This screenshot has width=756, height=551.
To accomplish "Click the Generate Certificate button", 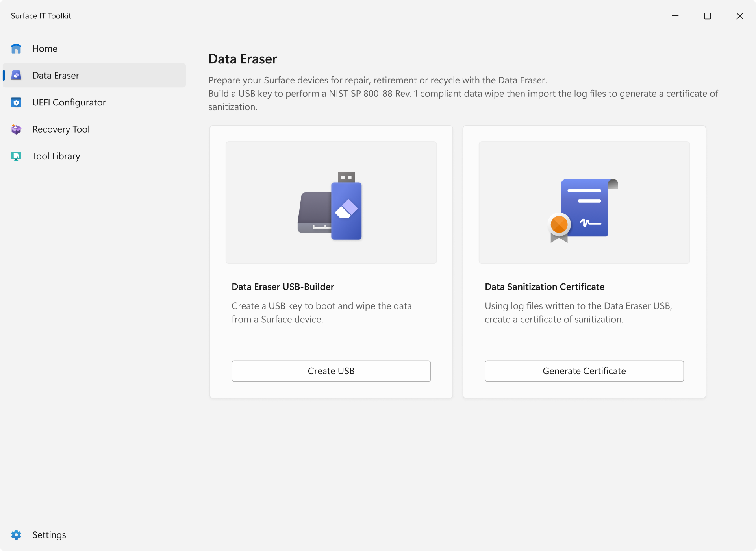I will 584,371.
